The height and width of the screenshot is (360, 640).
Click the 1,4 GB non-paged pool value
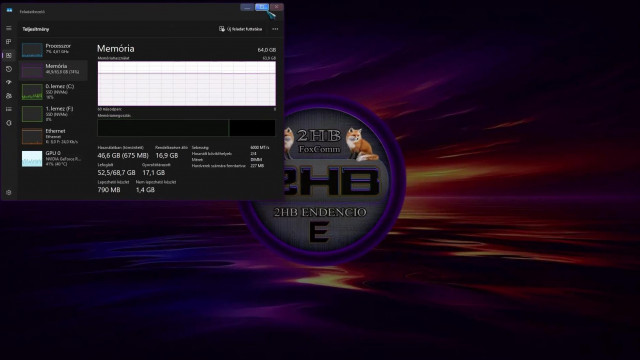tap(145, 190)
